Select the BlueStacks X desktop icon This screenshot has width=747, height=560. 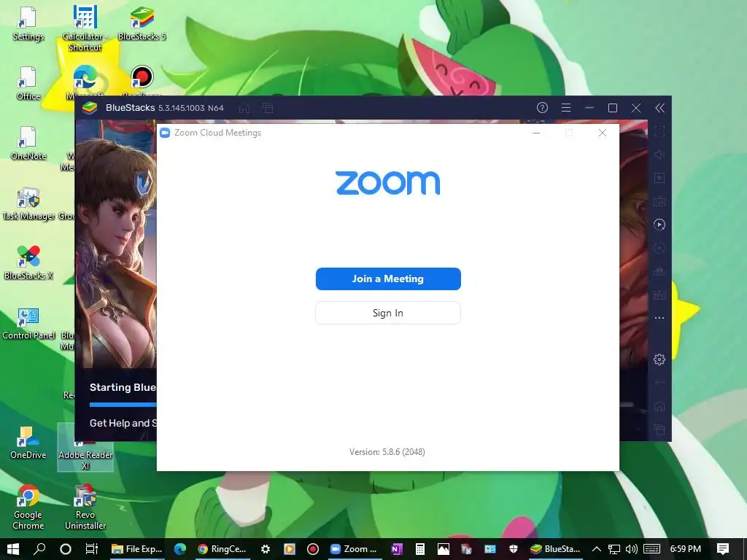28,262
